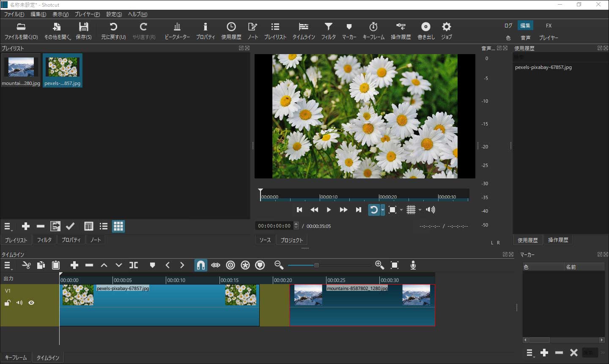Image resolution: width=609 pixels, height=364 pixels.
Task: Click player scrub bar at 00:00:20
Action: point(379,197)
